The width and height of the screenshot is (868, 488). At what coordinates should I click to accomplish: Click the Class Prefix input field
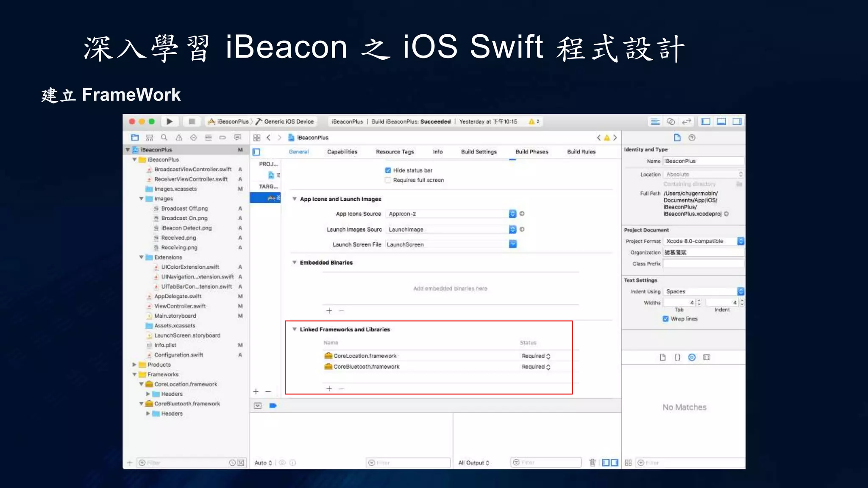703,263
